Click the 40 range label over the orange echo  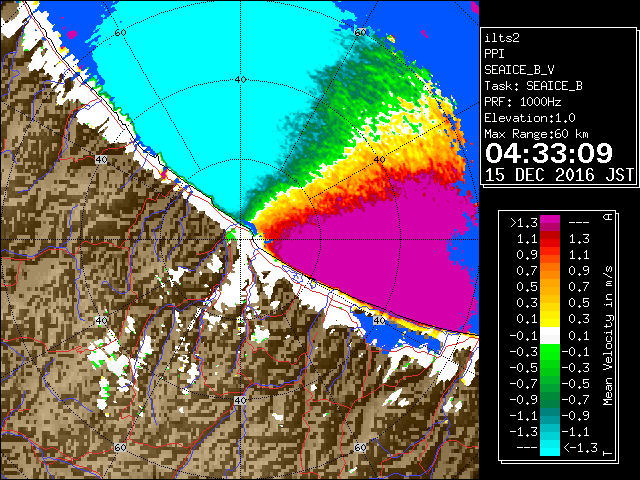pyautogui.click(x=380, y=160)
